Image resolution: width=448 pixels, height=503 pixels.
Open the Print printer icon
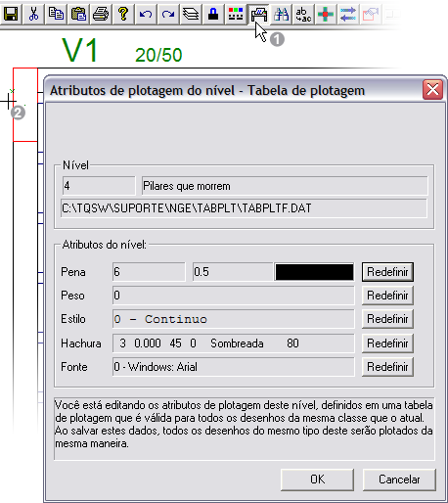tap(101, 14)
